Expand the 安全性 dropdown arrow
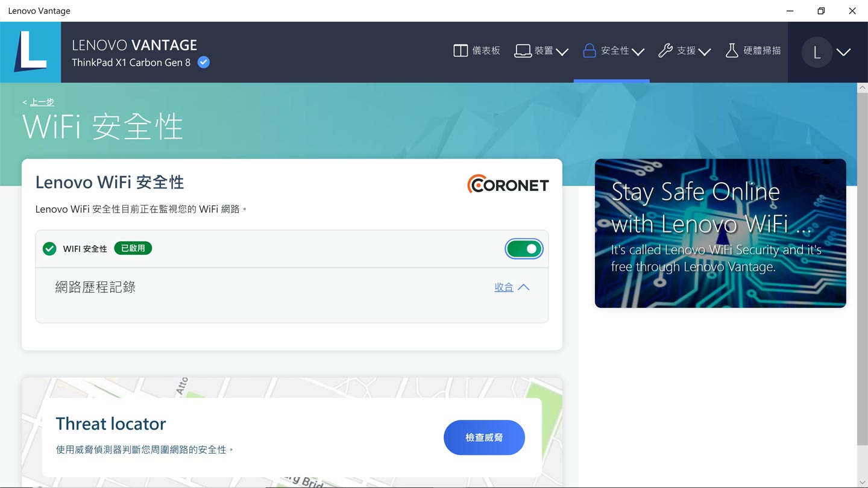The image size is (868, 488). coord(638,52)
